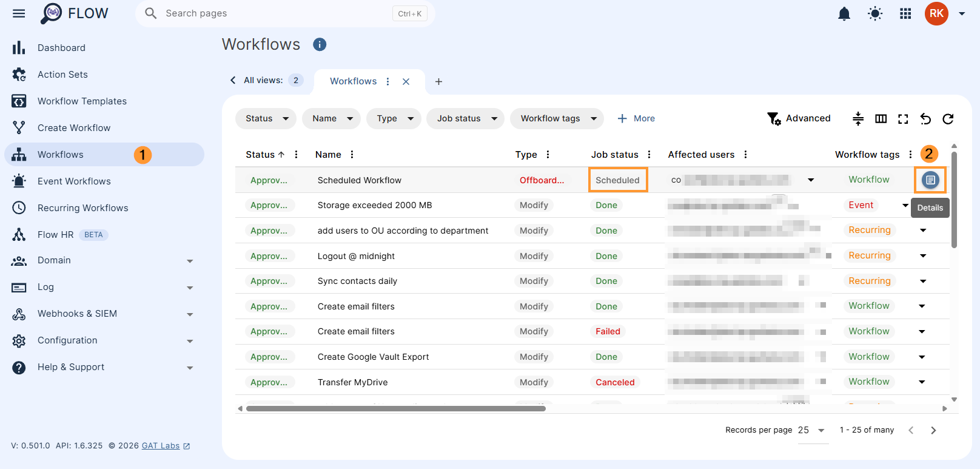Open Workflows tab options menu

[388, 81]
